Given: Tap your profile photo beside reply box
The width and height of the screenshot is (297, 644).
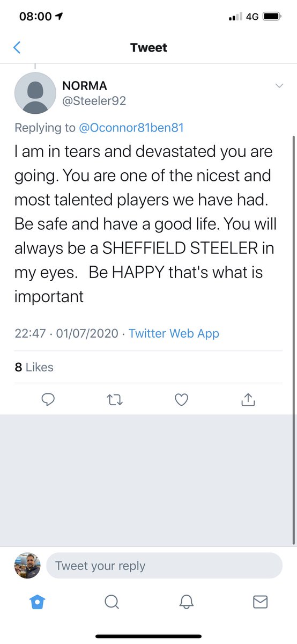Looking at the screenshot, I should 27,566.
